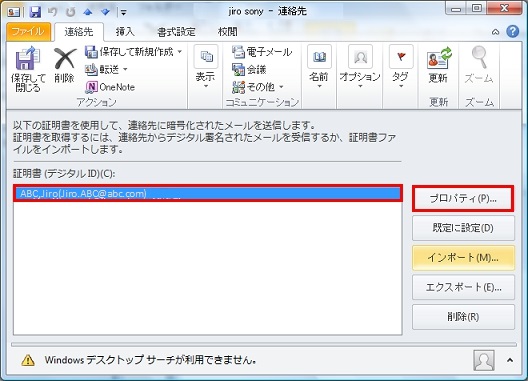The image size is (528, 381).
Task: Click the Properties (プロパティ) button
Action: 463,198
